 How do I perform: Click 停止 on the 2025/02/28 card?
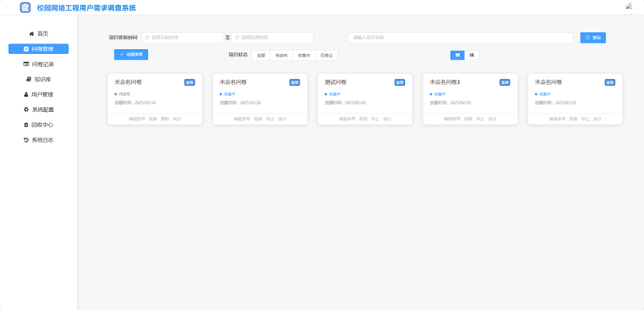click(x=270, y=119)
